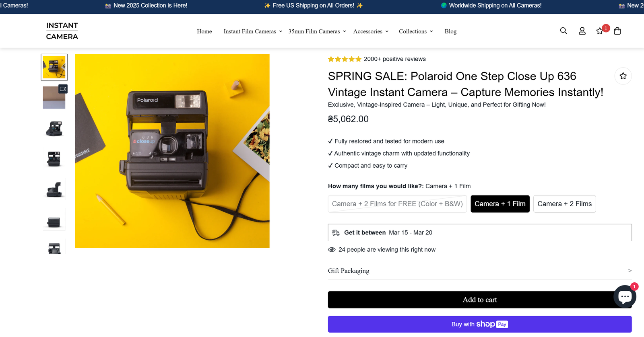
Task: Go to the Home page
Action: pos(204,31)
